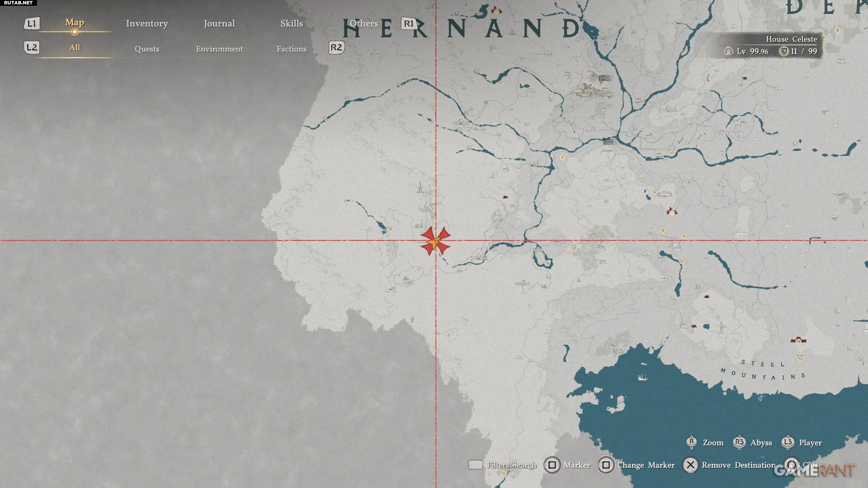
Task: Click the sailing ship icon on sea
Action: (643, 377)
